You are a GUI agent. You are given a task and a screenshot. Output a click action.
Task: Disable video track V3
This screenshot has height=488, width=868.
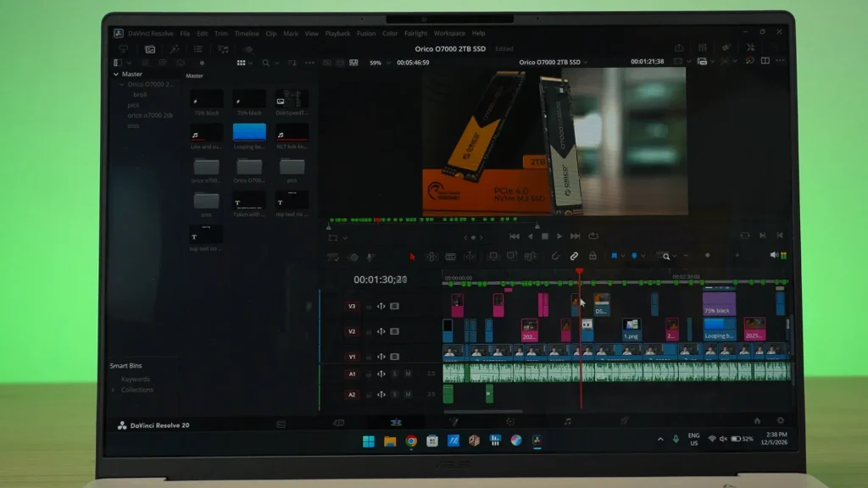click(395, 306)
